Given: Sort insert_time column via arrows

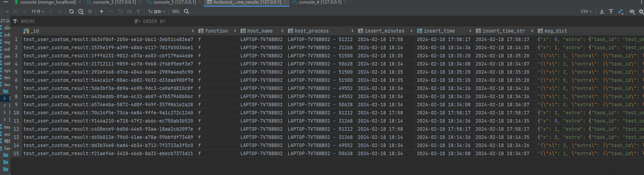Looking at the screenshot, I should tap(470, 31).
